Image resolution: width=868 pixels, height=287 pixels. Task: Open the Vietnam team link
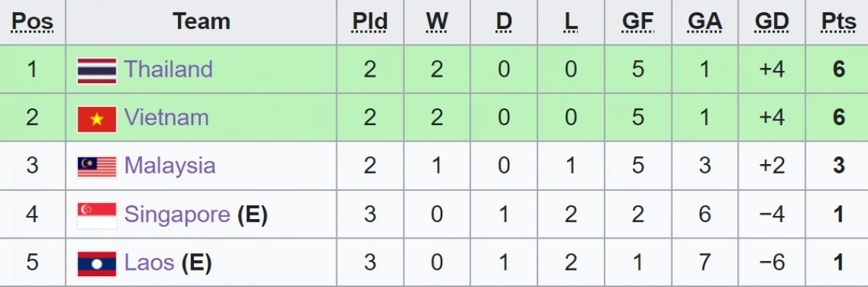point(166,118)
